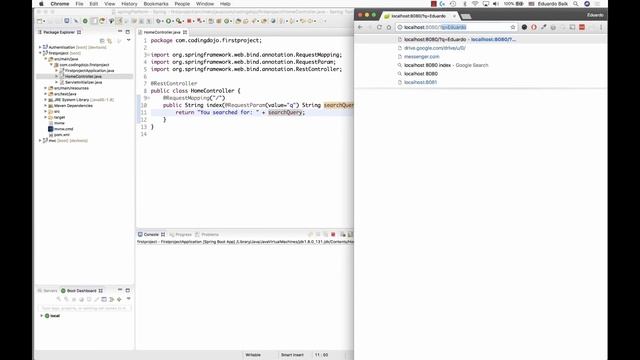Screen dimensions: 640x360
Task: Bookmark this page with the star icon
Action: click(x=513, y=27)
